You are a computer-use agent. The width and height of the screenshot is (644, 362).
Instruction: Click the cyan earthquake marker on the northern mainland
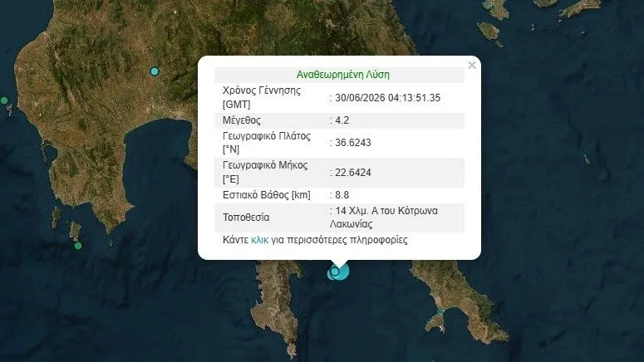[x=155, y=71]
